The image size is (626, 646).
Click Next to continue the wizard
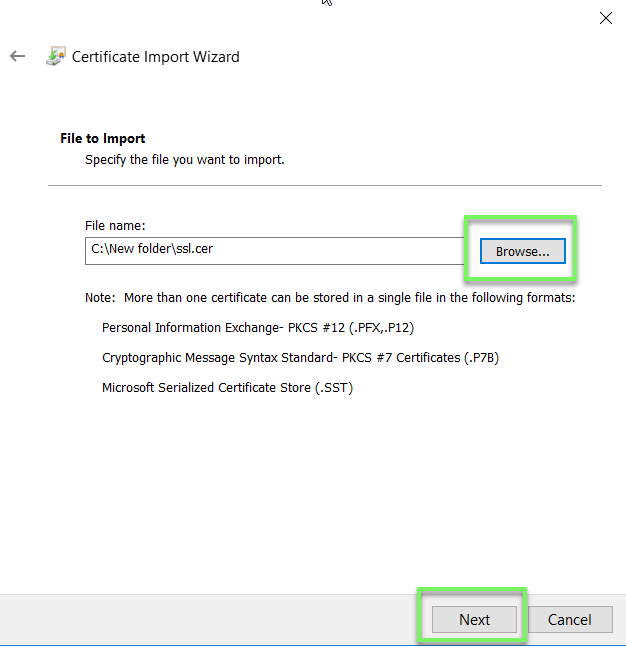point(474,619)
